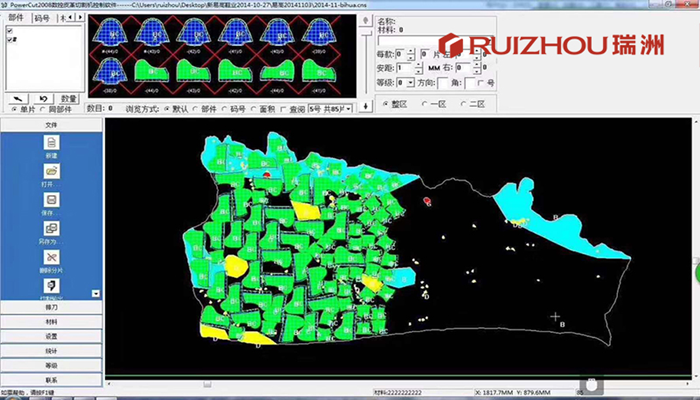Open the 材料 sidebar section
Viewport: 700px width, 400px height.
coord(51,322)
